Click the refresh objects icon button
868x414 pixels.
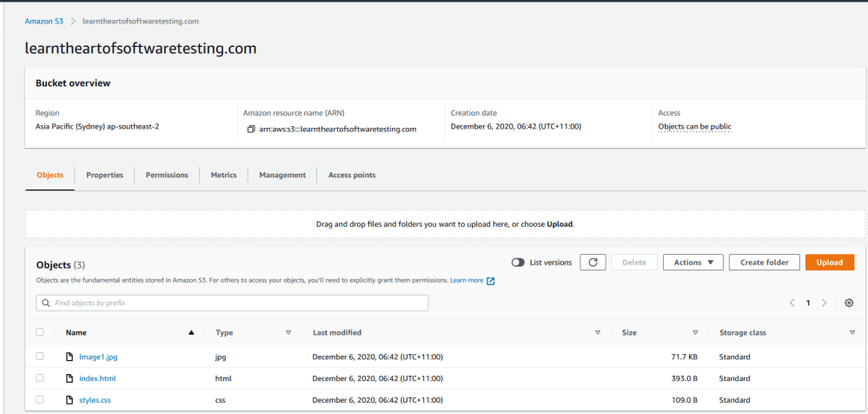click(x=593, y=262)
